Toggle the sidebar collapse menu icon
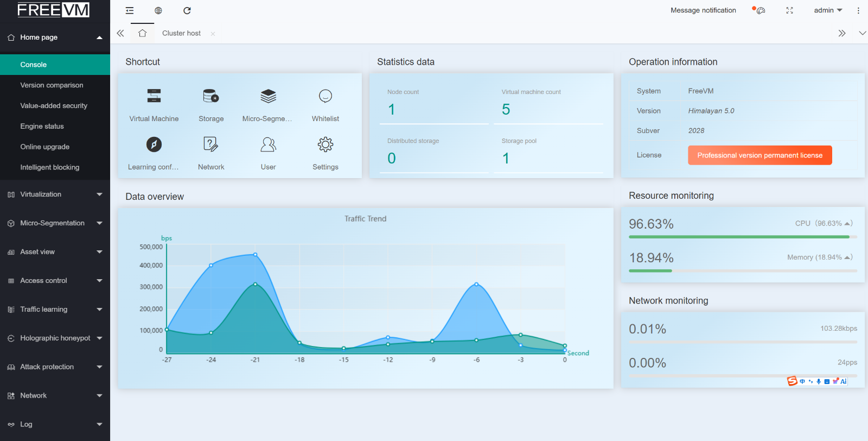The height and width of the screenshot is (441, 868). [130, 10]
